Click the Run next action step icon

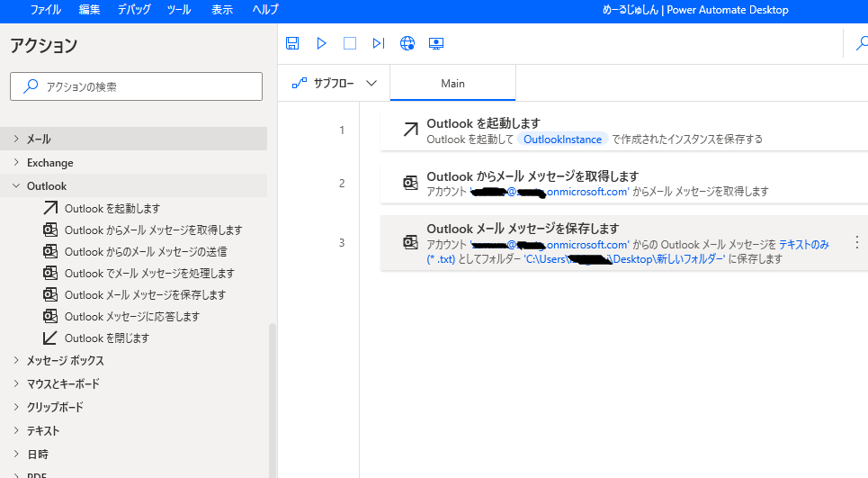pyautogui.click(x=379, y=43)
